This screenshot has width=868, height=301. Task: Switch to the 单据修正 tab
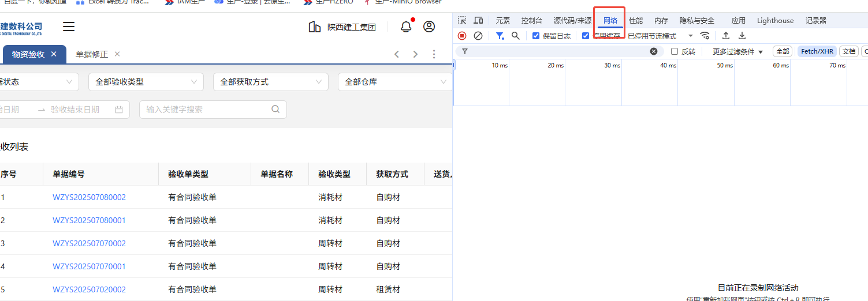(92, 54)
